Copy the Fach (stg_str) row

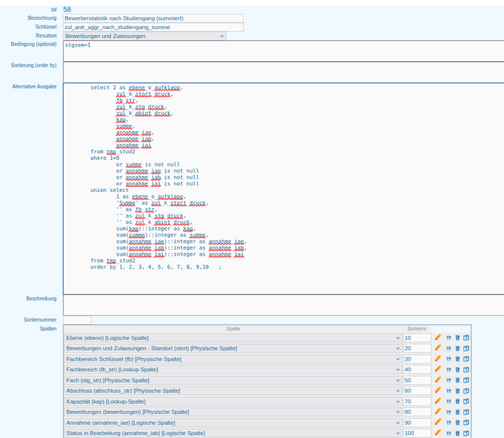(x=466, y=380)
